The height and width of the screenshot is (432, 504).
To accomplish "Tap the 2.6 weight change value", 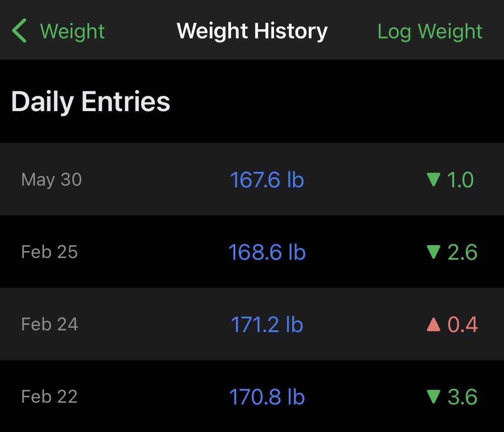I will (x=462, y=252).
